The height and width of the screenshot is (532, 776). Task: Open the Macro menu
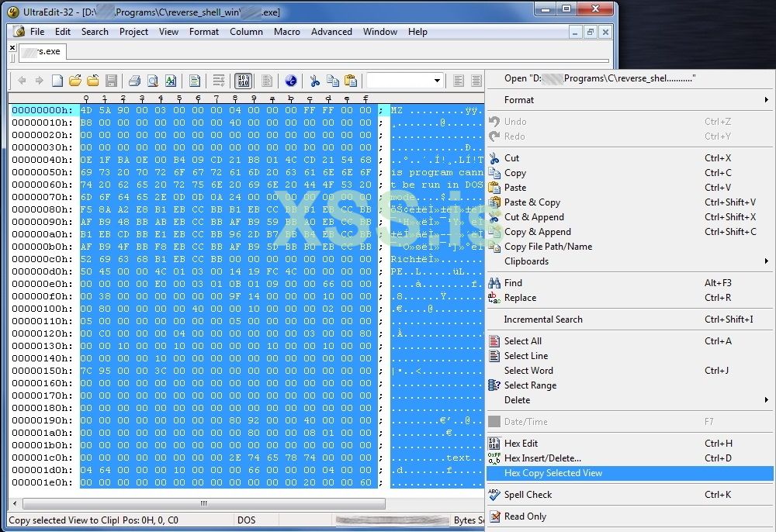(x=286, y=32)
